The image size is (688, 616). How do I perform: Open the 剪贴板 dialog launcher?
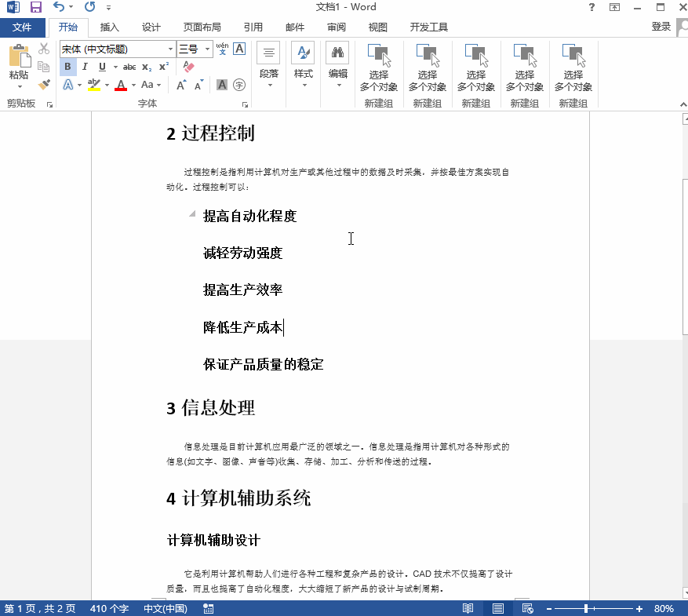[49, 105]
